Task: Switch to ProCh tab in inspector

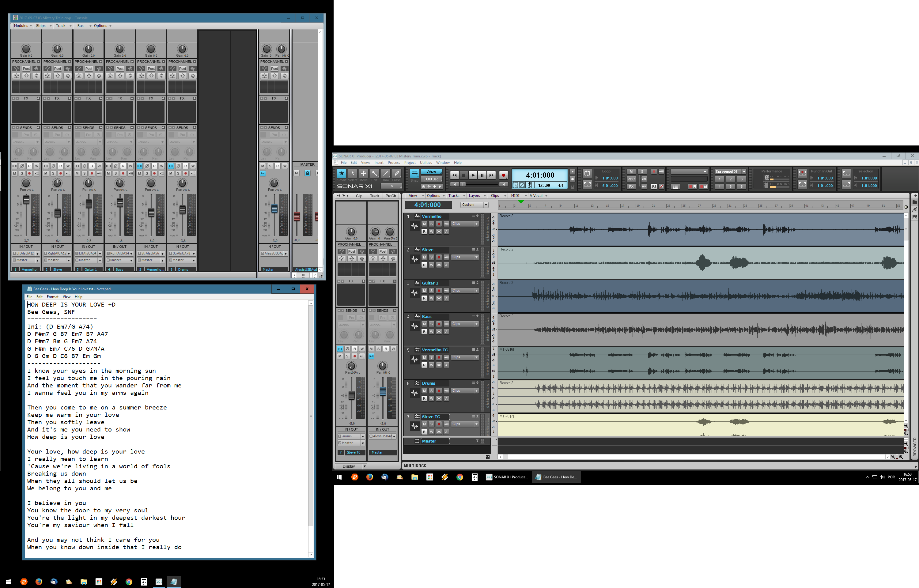Action: coord(391,196)
